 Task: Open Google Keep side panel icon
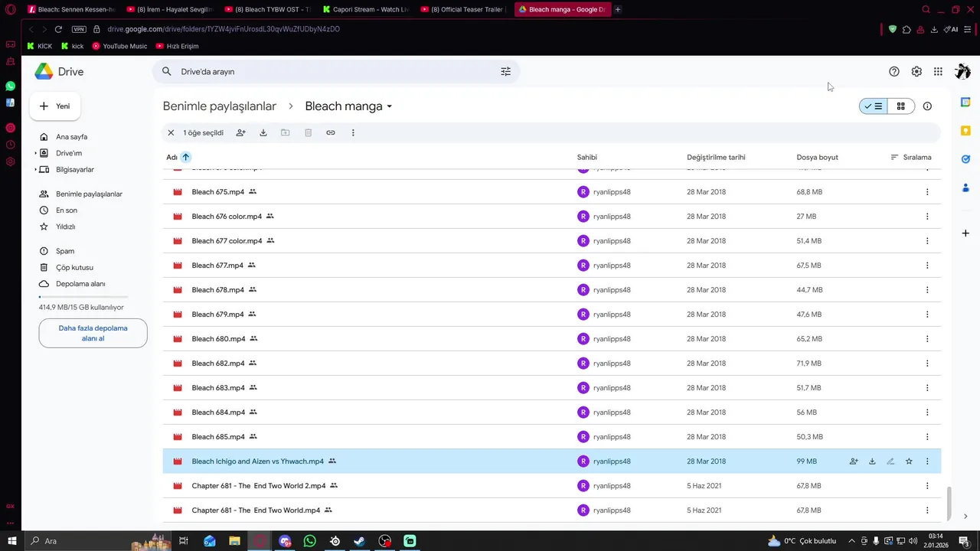coord(965,131)
